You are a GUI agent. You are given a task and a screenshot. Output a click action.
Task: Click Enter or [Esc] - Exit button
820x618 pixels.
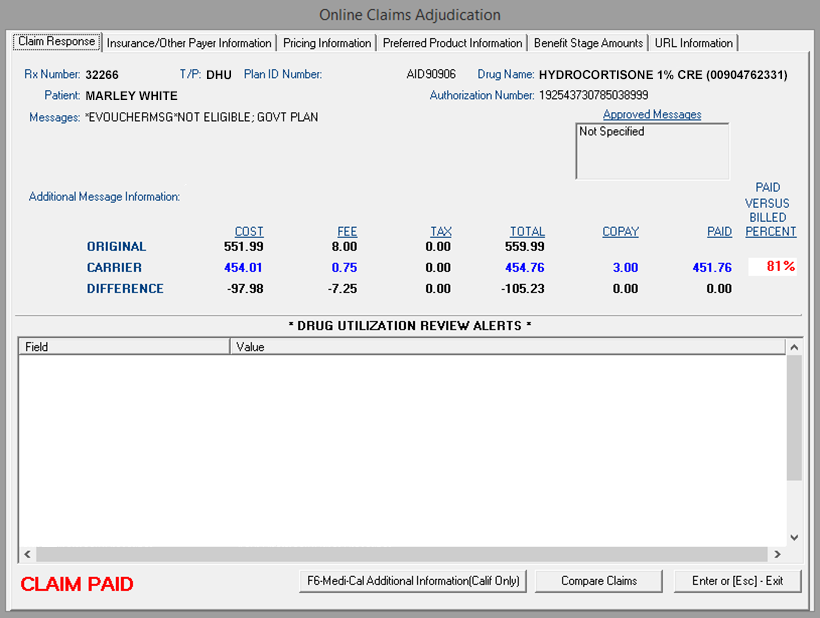pos(737,581)
